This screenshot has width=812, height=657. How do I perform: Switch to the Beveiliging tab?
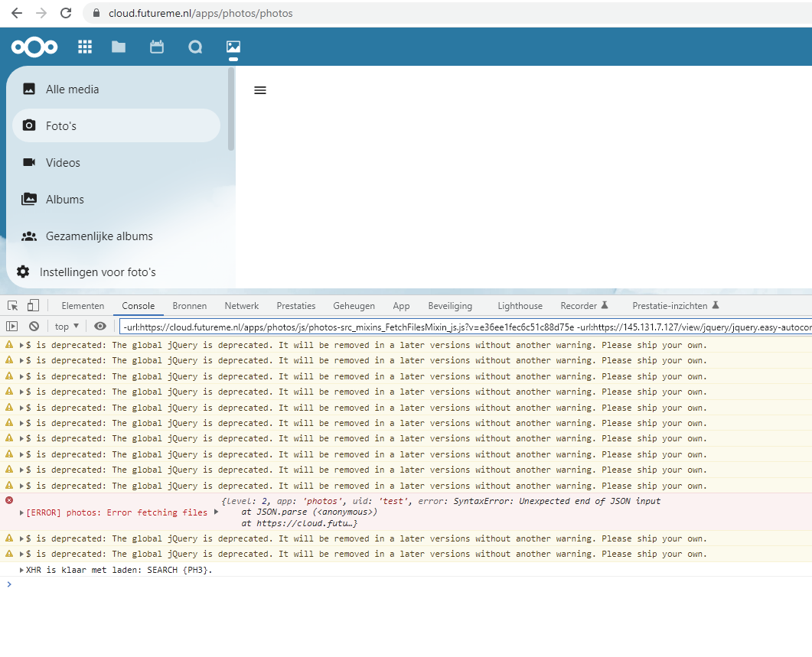click(x=450, y=305)
